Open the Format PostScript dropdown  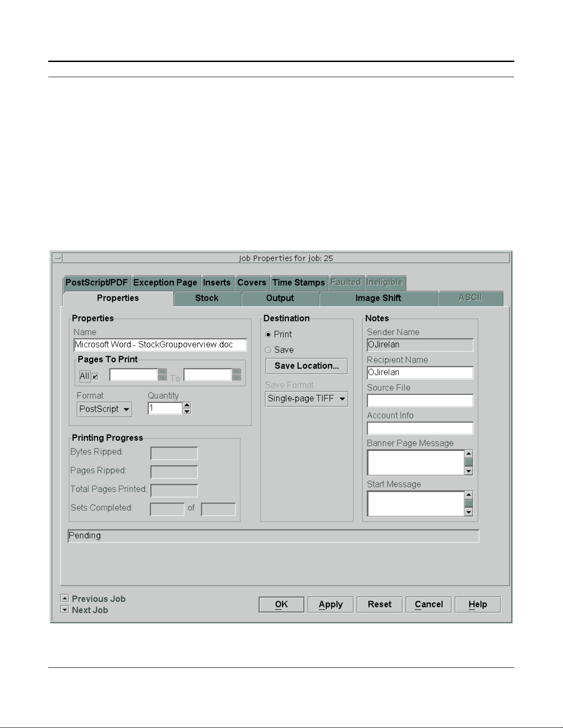coord(104,409)
